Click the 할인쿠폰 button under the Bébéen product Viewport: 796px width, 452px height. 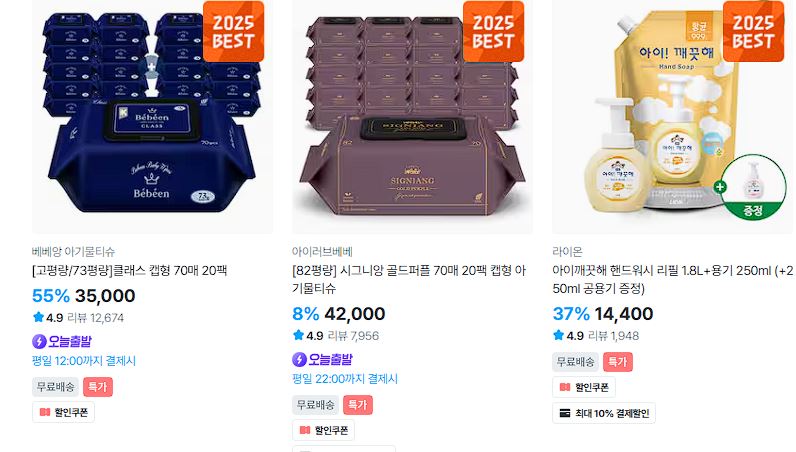(63, 412)
